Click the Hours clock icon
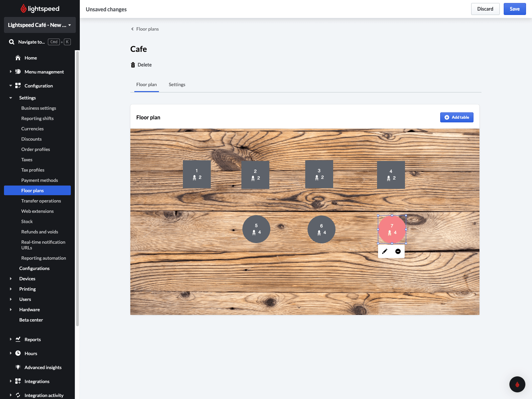 18,353
